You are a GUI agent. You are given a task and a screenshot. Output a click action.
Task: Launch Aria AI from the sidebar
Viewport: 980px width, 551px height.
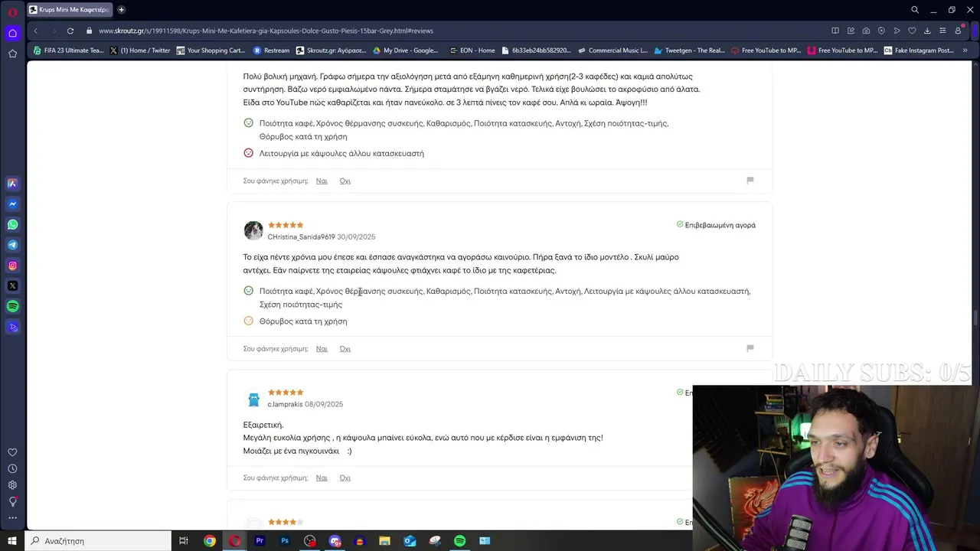[x=12, y=184]
